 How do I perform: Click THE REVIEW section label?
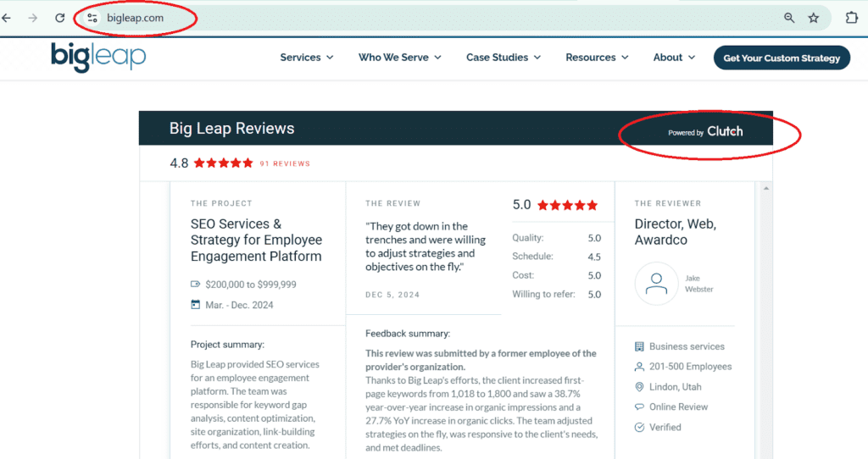[393, 203]
